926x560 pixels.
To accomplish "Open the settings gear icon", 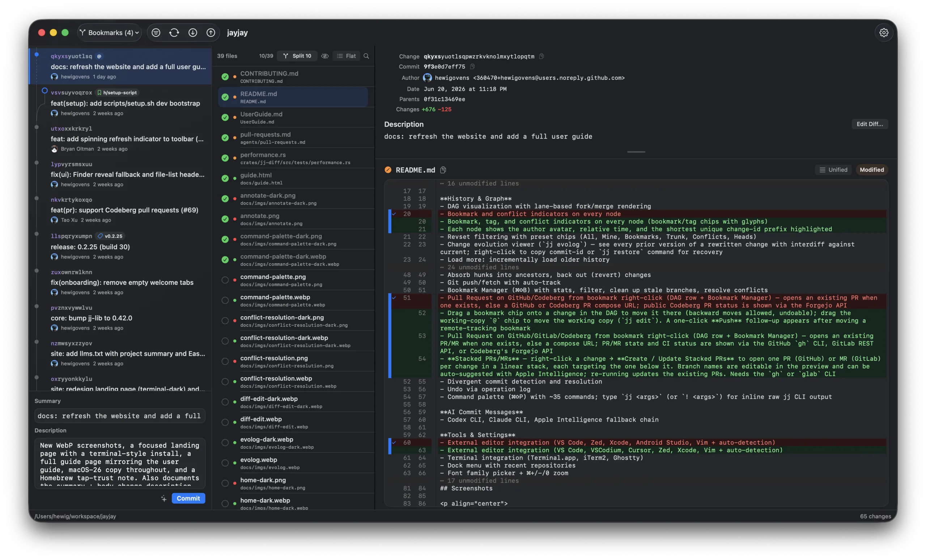I will [884, 33].
